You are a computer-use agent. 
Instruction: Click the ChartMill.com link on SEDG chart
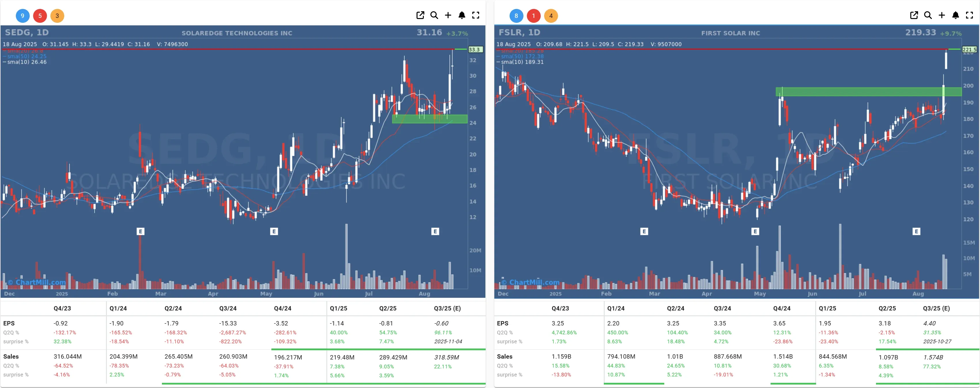point(37,282)
